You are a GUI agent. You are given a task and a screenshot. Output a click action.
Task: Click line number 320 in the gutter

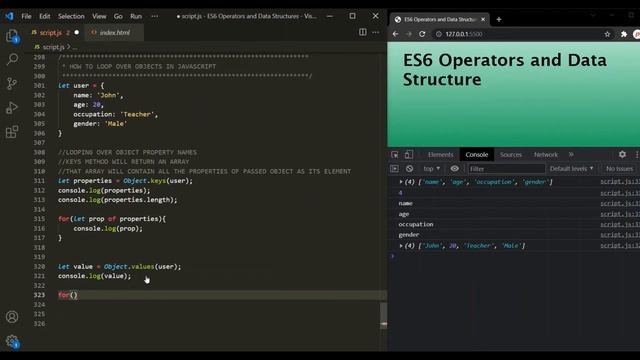(39, 267)
